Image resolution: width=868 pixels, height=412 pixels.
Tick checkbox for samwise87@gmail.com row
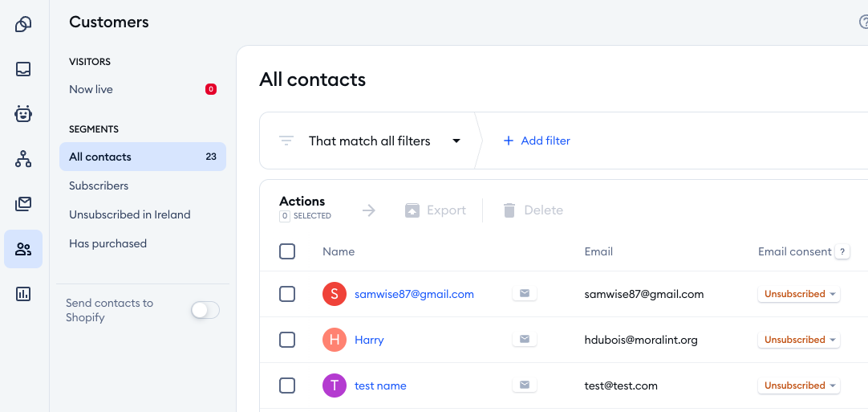(287, 294)
